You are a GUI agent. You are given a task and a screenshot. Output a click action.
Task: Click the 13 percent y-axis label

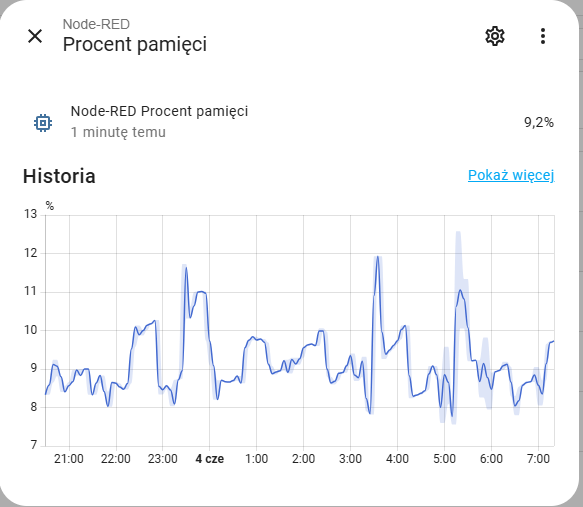pos(31,214)
